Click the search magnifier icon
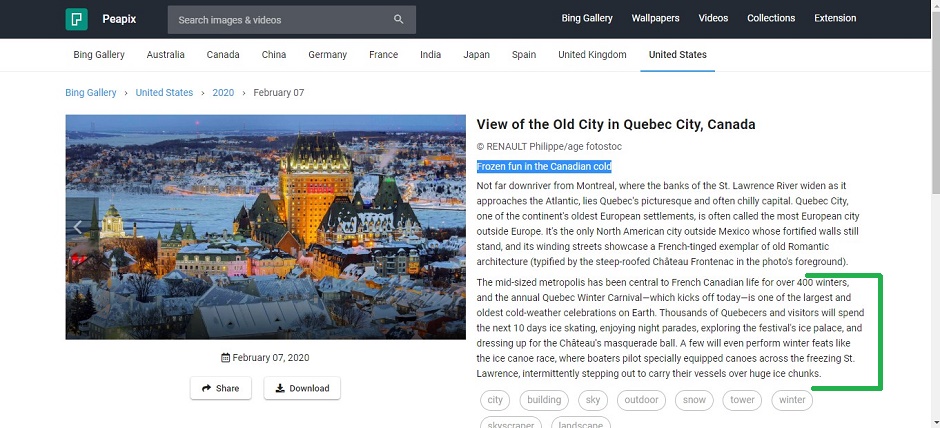This screenshot has height=428, width=940. click(x=399, y=20)
